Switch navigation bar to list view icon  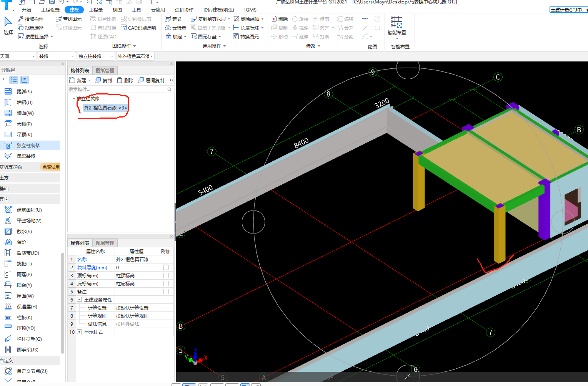pos(14,80)
